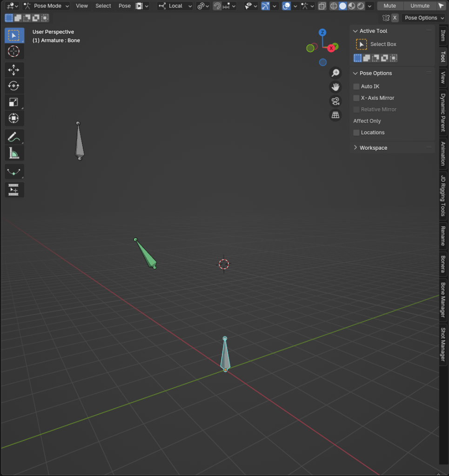
Task: Expand the Workspace panel
Action: 355,148
